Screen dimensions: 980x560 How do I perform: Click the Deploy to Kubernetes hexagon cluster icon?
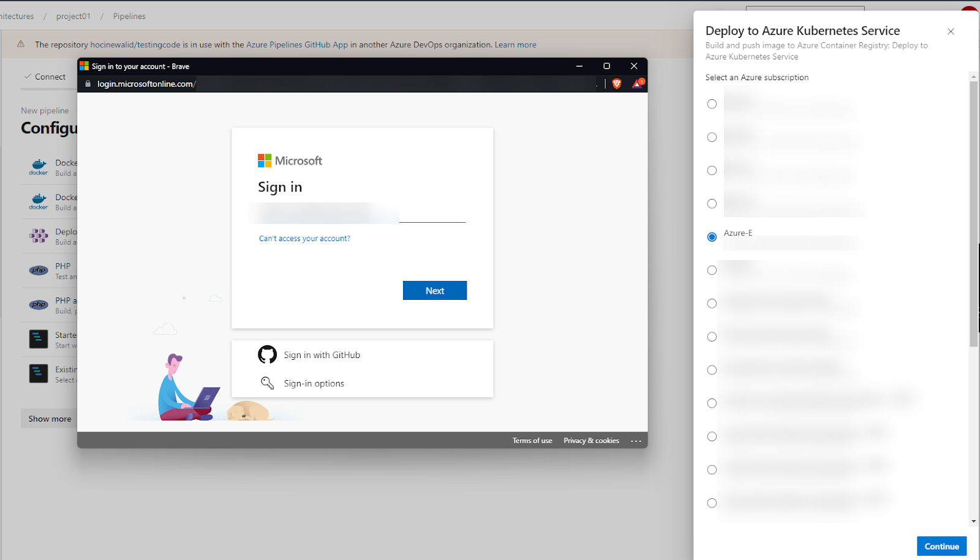[39, 236]
